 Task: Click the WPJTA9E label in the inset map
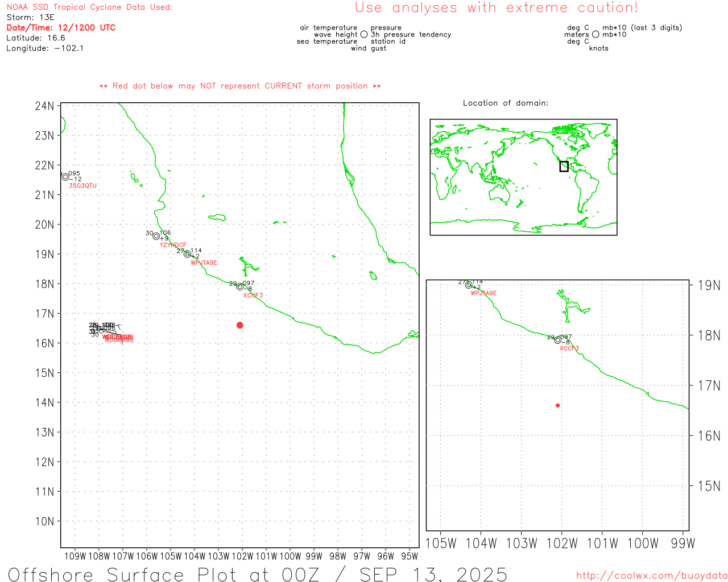click(483, 293)
